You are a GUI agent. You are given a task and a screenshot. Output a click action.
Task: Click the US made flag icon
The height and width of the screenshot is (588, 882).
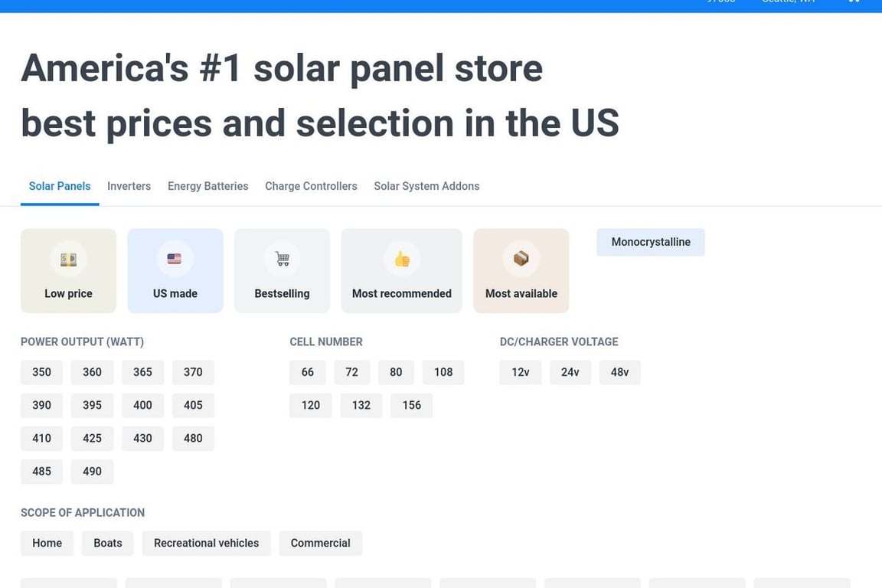(x=175, y=258)
